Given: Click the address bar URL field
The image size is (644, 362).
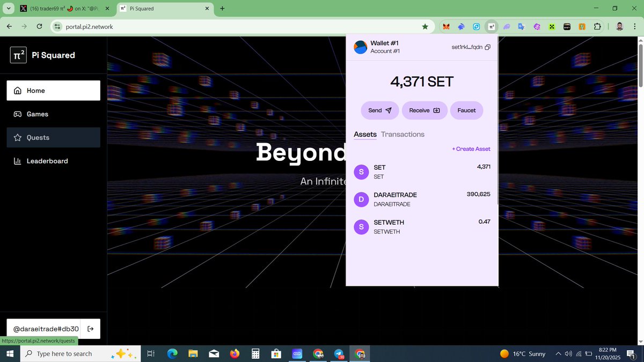Looking at the screenshot, I should (x=241, y=26).
